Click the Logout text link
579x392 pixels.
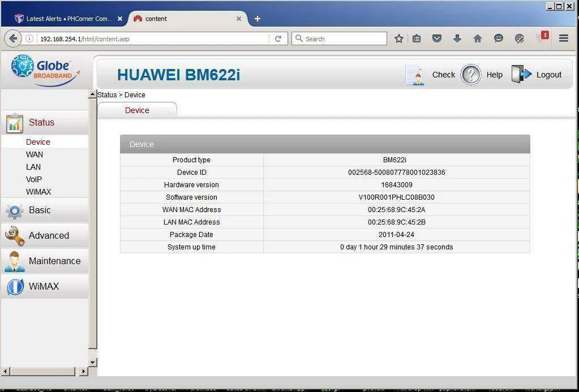549,75
